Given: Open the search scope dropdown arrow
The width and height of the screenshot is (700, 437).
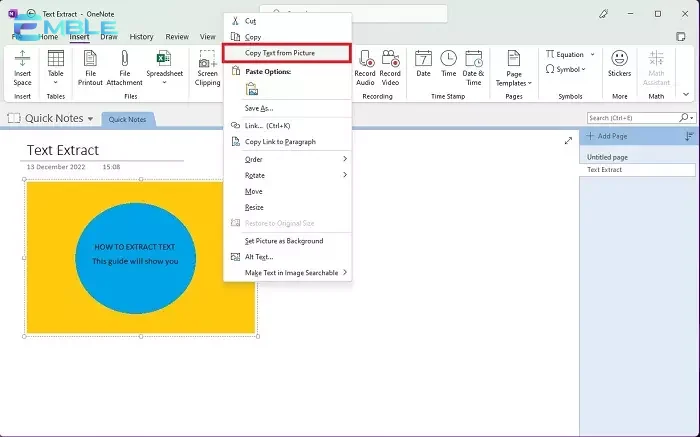Looking at the screenshot, I should click(692, 118).
